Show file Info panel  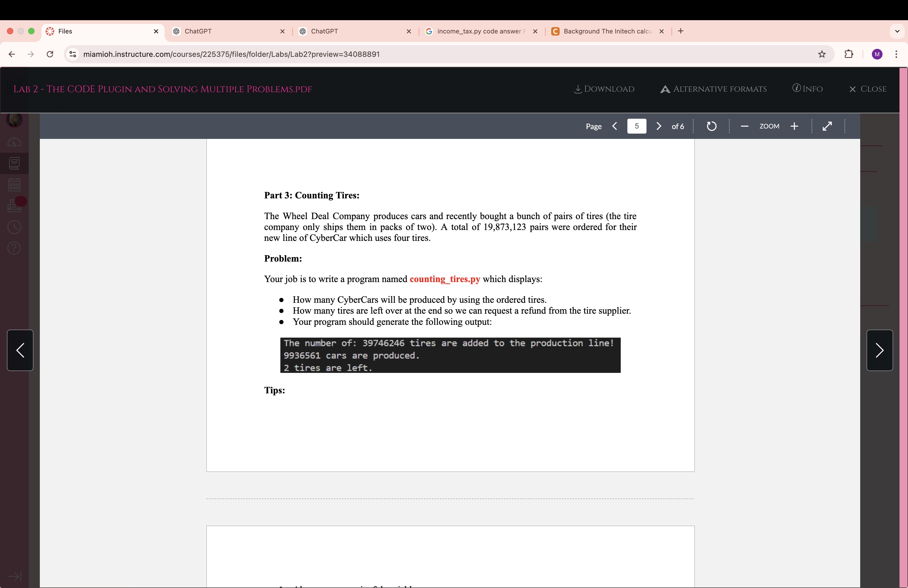pos(808,89)
